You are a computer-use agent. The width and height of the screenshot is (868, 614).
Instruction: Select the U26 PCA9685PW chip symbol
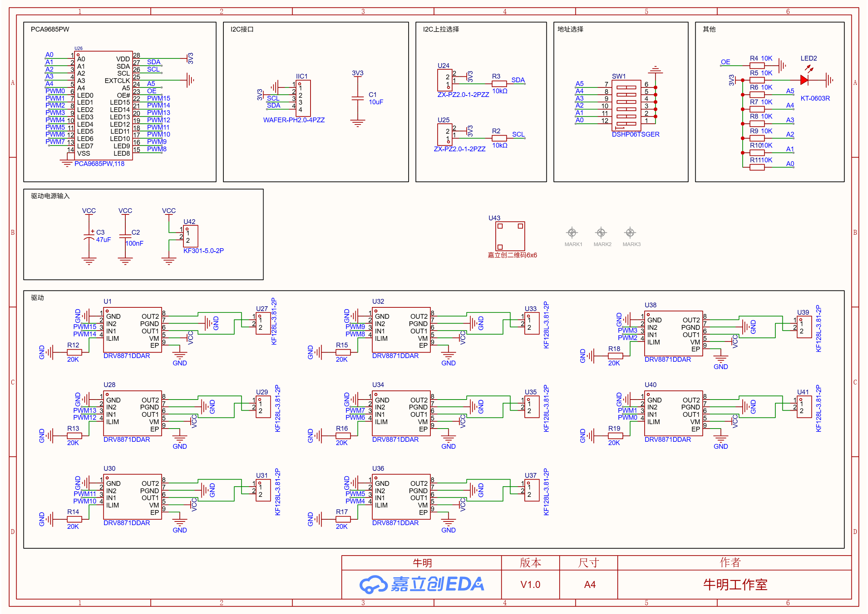coord(103,105)
